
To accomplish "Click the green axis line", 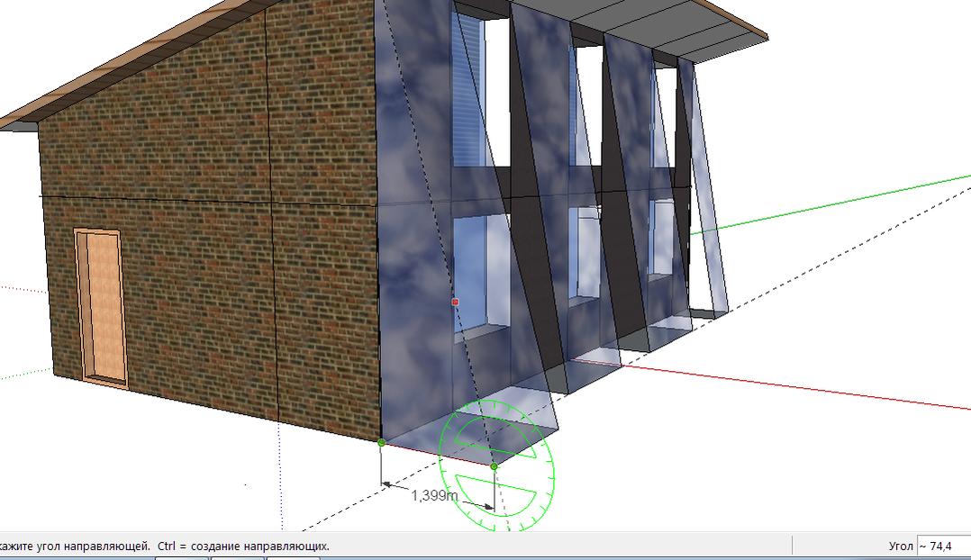I will pos(830,206).
